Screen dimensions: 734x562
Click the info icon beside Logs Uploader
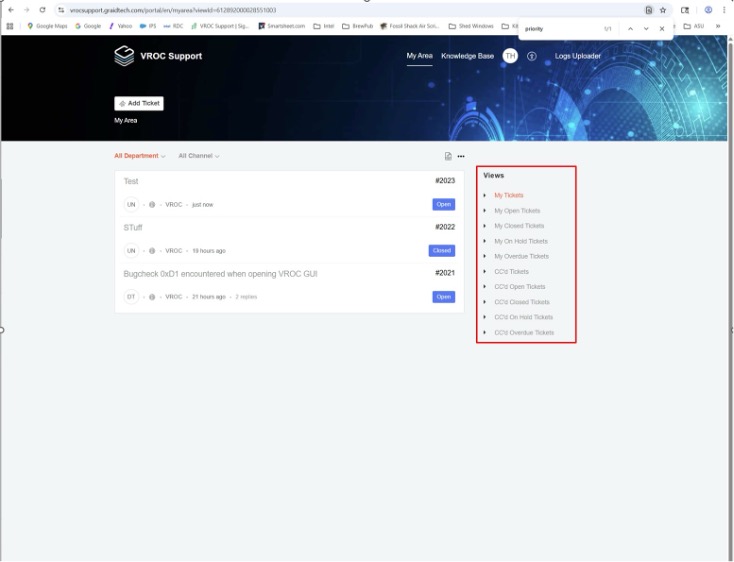point(532,56)
